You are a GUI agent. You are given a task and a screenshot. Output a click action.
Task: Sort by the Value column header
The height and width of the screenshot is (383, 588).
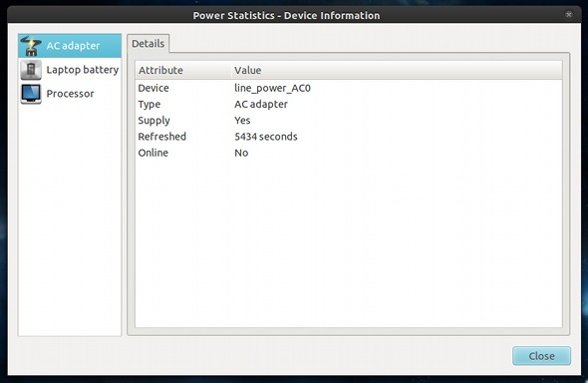coord(397,70)
